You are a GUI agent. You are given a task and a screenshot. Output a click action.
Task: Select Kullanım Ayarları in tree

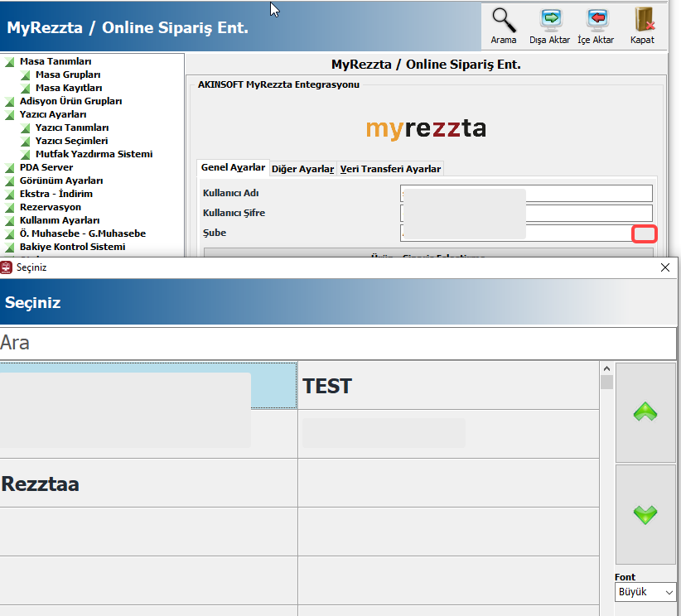pos(60,220)
